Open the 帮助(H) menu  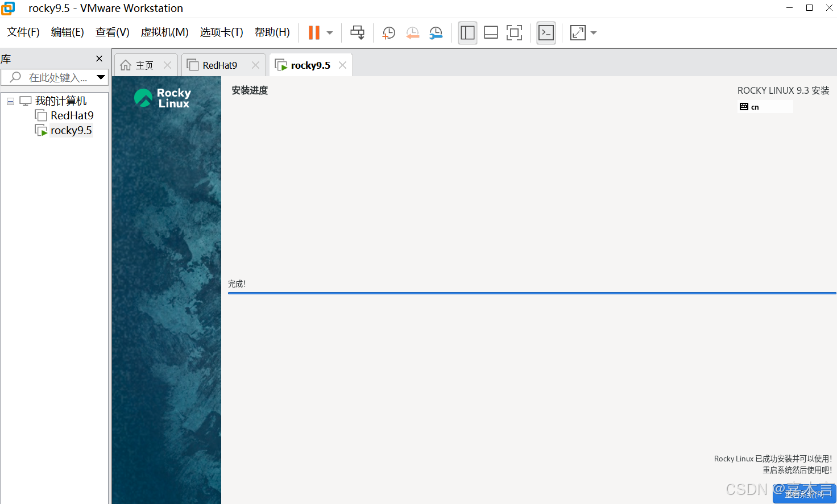coord(272,32)
